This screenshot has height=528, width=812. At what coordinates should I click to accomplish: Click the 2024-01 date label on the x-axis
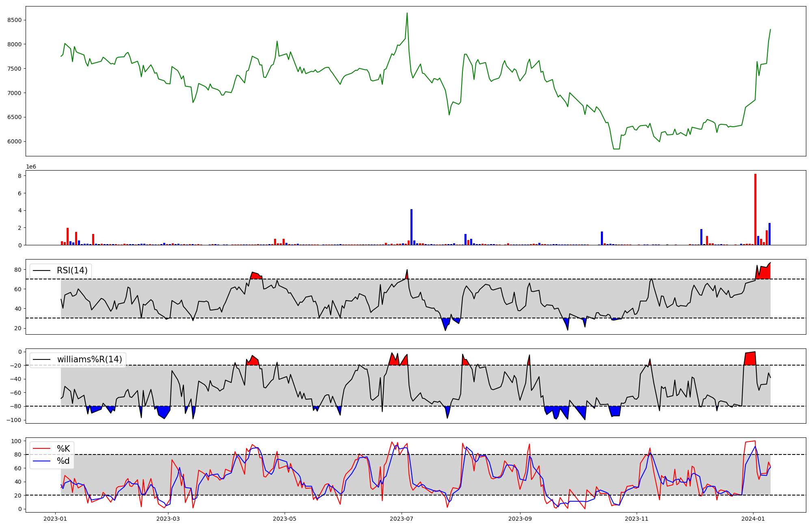[753, 519]
